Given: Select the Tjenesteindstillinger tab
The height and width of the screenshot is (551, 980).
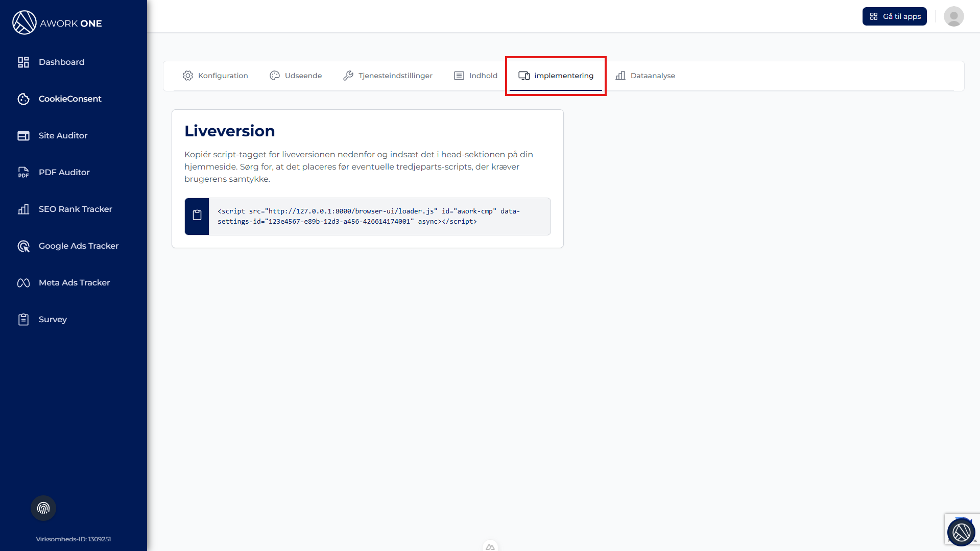Looking at the screenshot, I should click(x=388, y=76).
